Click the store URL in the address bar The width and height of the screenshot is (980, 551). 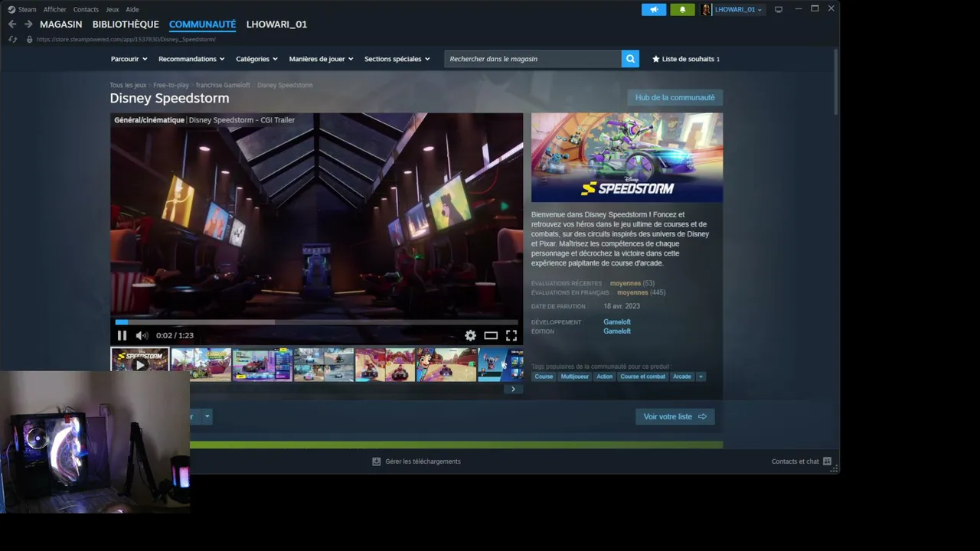pos(126,39)
